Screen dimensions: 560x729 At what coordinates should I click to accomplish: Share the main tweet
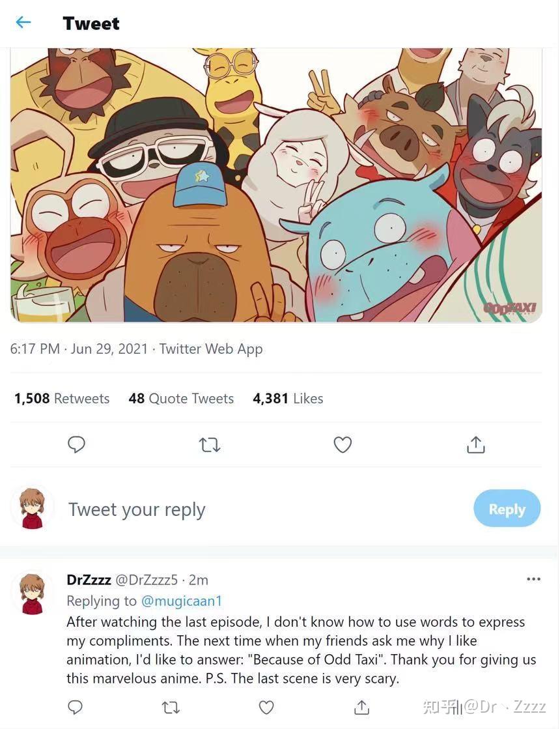tap(476, 444)
